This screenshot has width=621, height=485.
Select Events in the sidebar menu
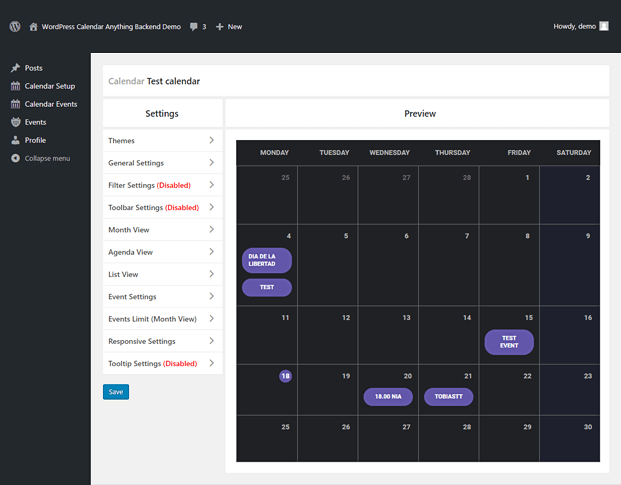[x=36, y=122]
